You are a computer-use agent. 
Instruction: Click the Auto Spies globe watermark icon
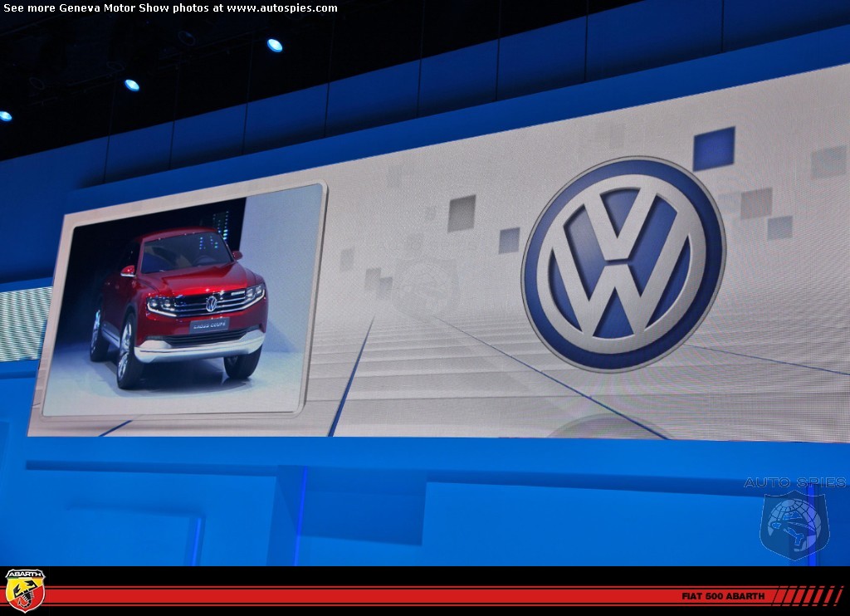pos(794,525)
